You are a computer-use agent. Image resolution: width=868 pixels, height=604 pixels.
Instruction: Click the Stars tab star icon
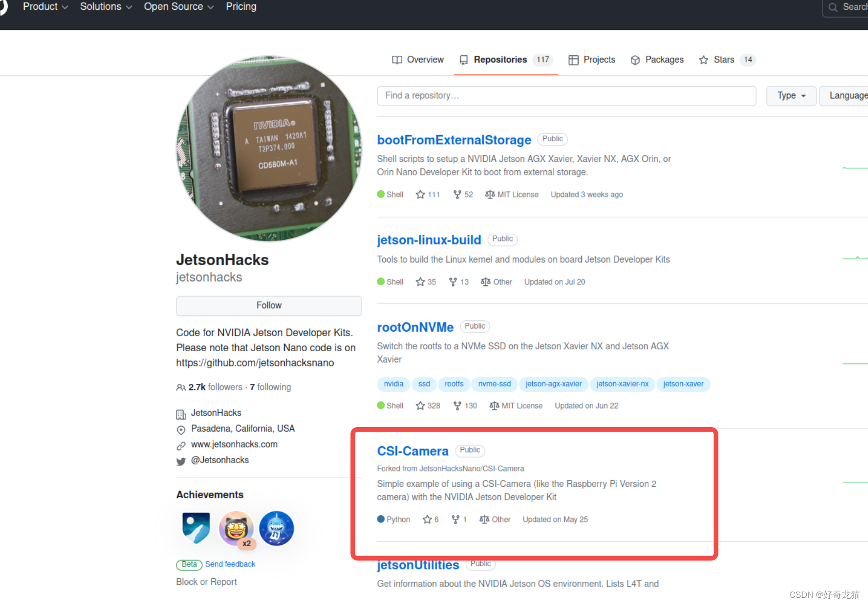703,60
